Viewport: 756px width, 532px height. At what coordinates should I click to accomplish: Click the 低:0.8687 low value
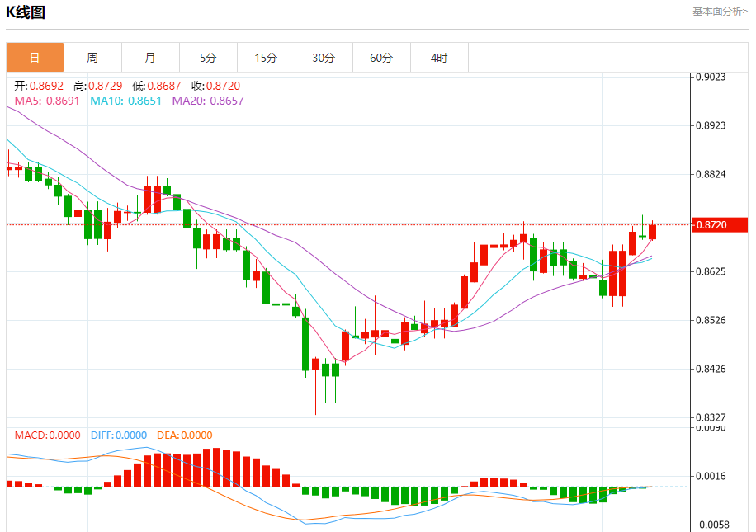pos(157,86)
